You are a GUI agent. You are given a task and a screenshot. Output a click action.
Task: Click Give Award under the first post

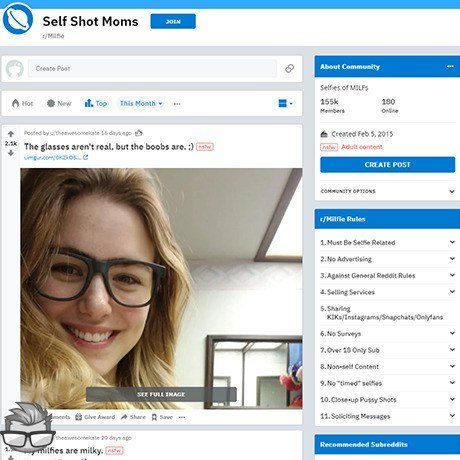click(x=95, y=417)
